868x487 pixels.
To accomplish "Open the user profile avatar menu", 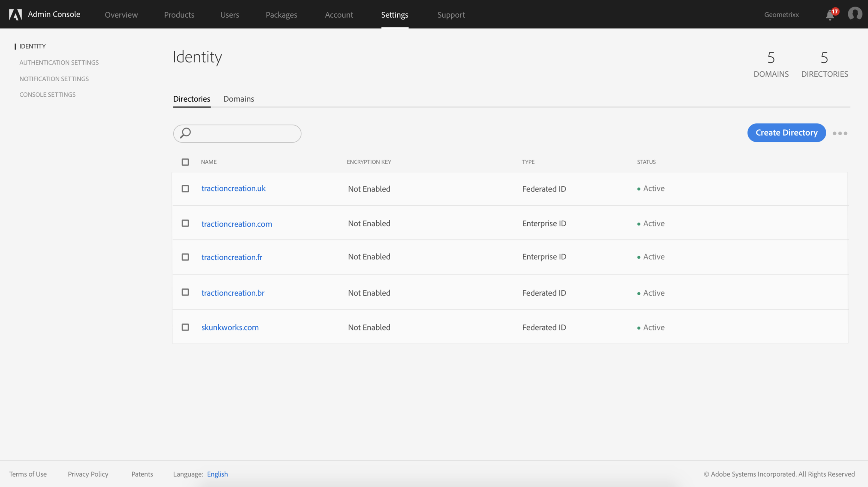I will [x=855, y=14].
